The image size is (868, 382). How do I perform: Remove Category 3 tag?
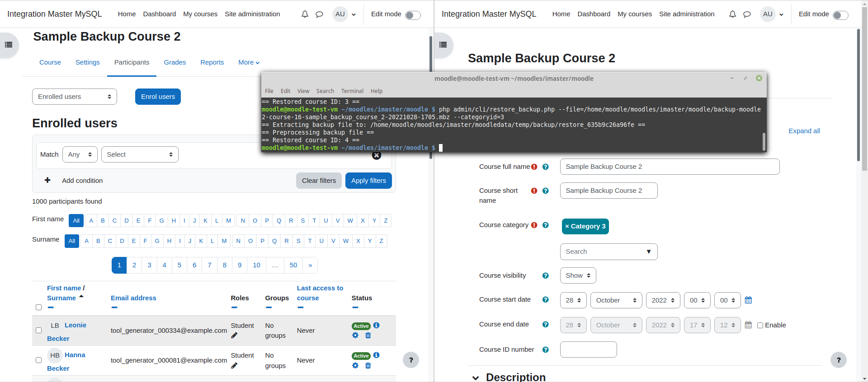point(585,226)
